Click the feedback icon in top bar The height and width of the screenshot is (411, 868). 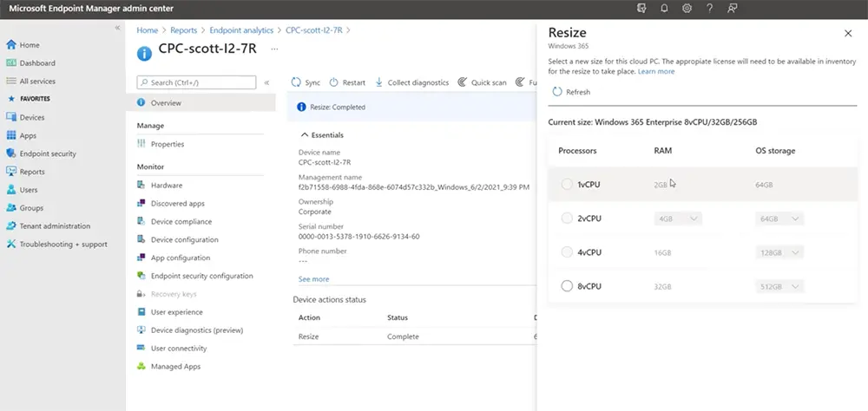[x=733, y=9]
